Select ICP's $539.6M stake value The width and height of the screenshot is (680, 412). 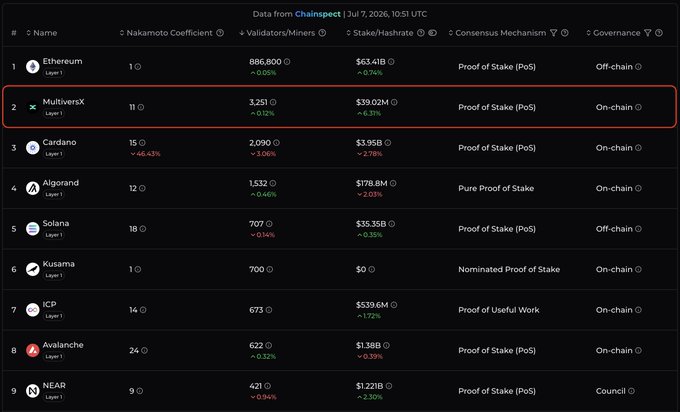pyautogui.click(x=373, y=305)
